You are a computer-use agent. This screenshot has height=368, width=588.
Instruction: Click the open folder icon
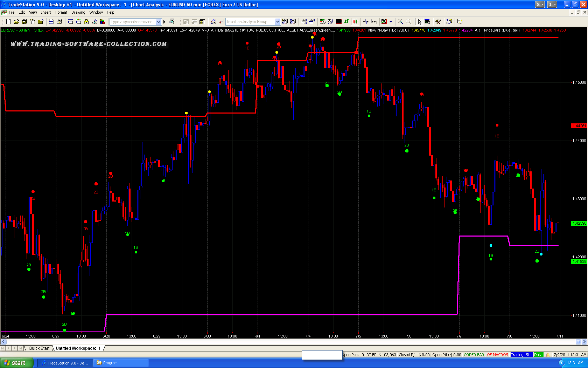16,22
